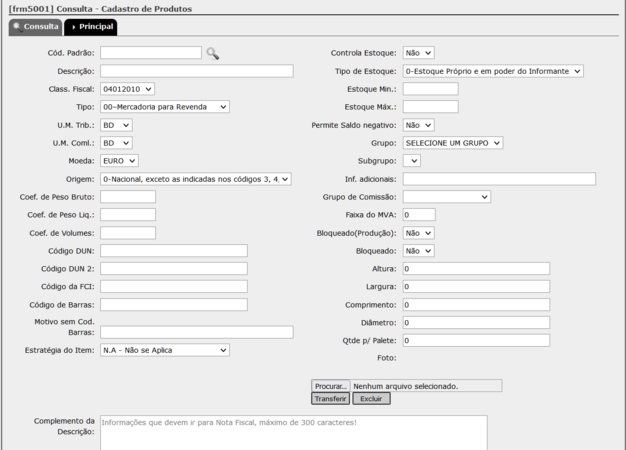Focus the Código DUN 2 field
This screenshot has height=450, width=626.
174,269
